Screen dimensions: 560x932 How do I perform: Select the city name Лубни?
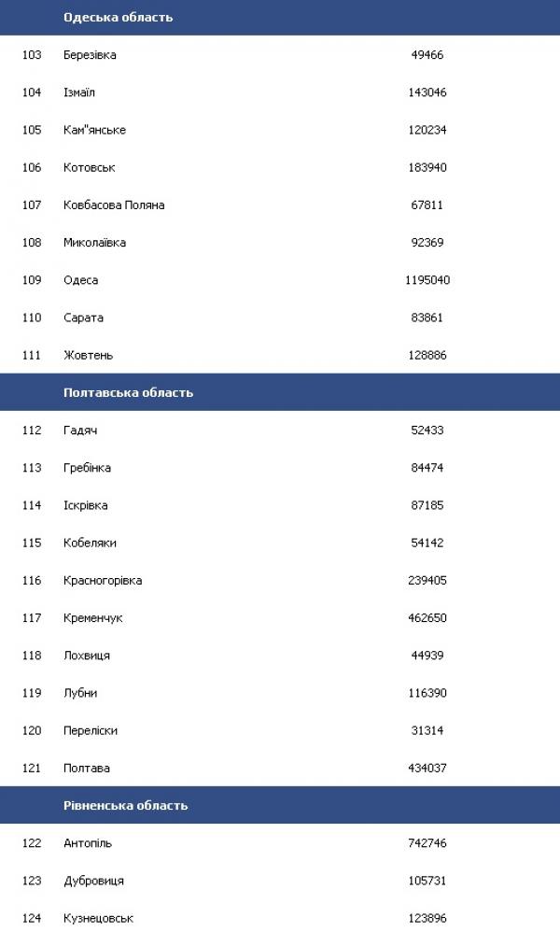80,693
